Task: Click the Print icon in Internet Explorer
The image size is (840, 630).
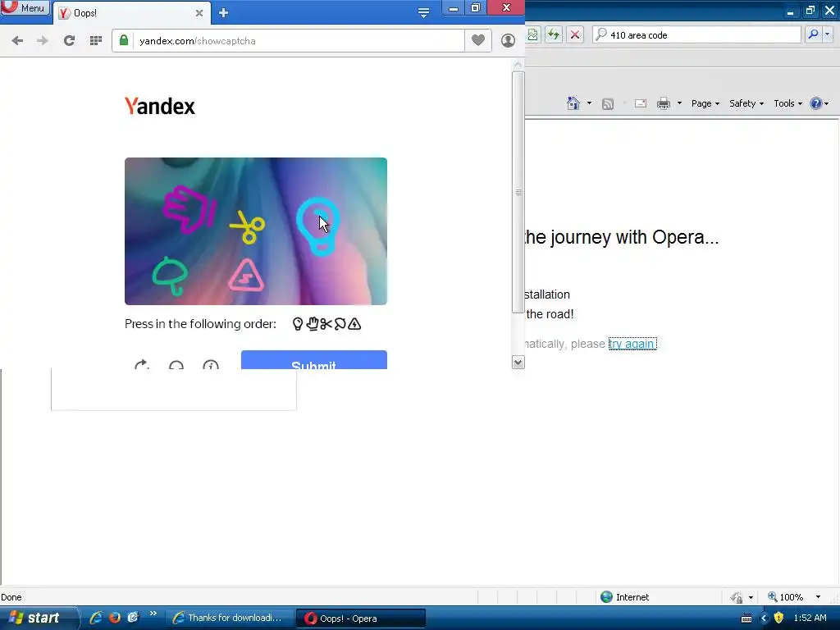Action: tap(663, 103)
